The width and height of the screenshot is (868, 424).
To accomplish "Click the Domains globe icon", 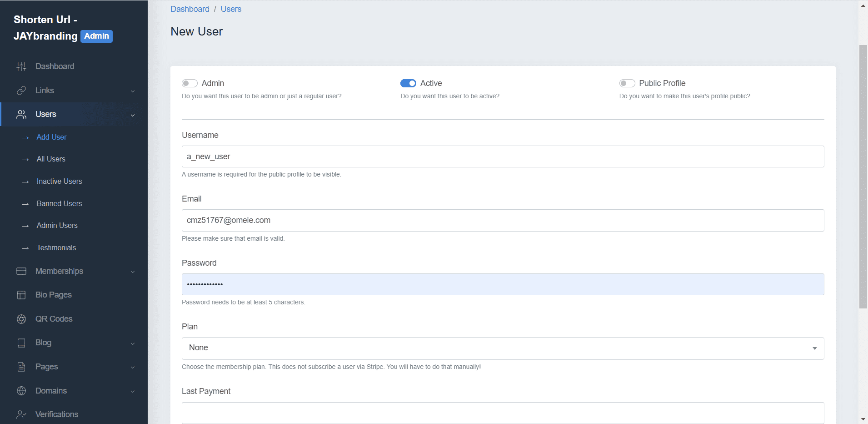I will (x=21, y=391).
